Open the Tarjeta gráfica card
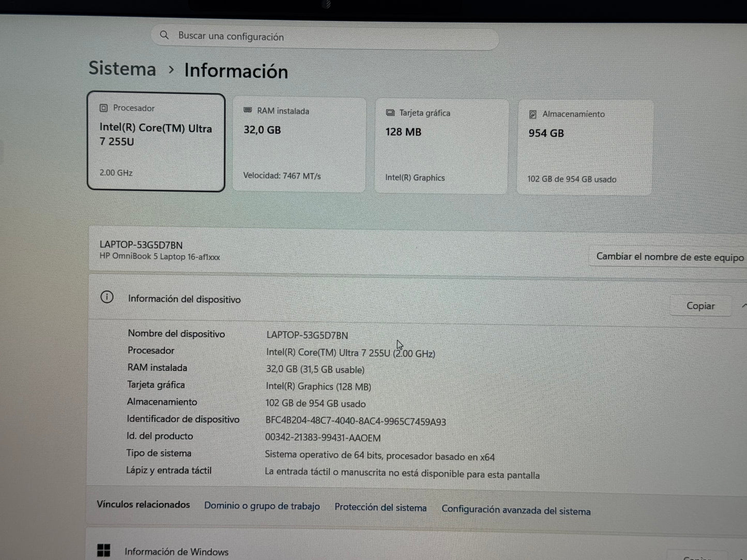 point(441,146)
